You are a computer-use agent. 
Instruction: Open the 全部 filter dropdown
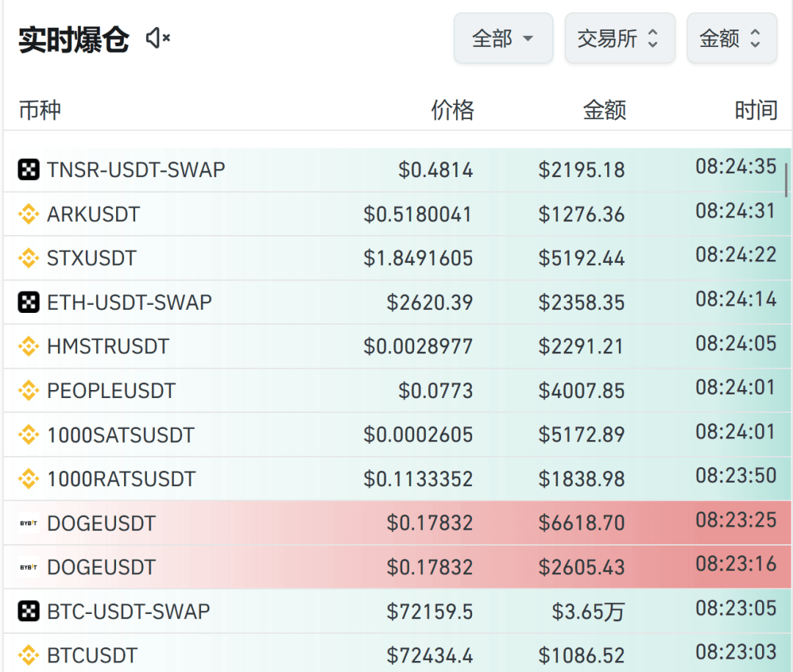[x=503, y=38]
